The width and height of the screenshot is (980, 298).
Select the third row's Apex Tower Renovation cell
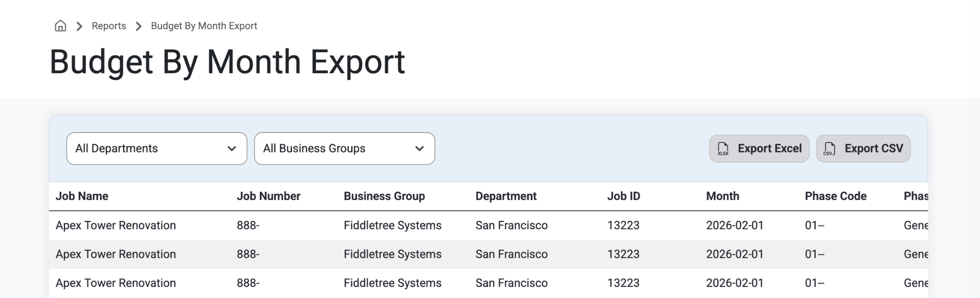116,283
